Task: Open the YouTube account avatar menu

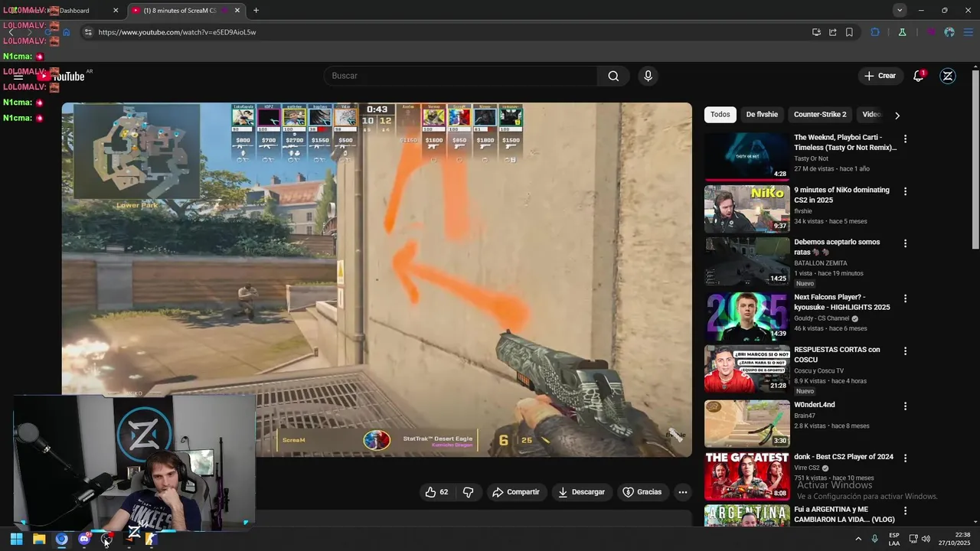Action: [948, 76]
